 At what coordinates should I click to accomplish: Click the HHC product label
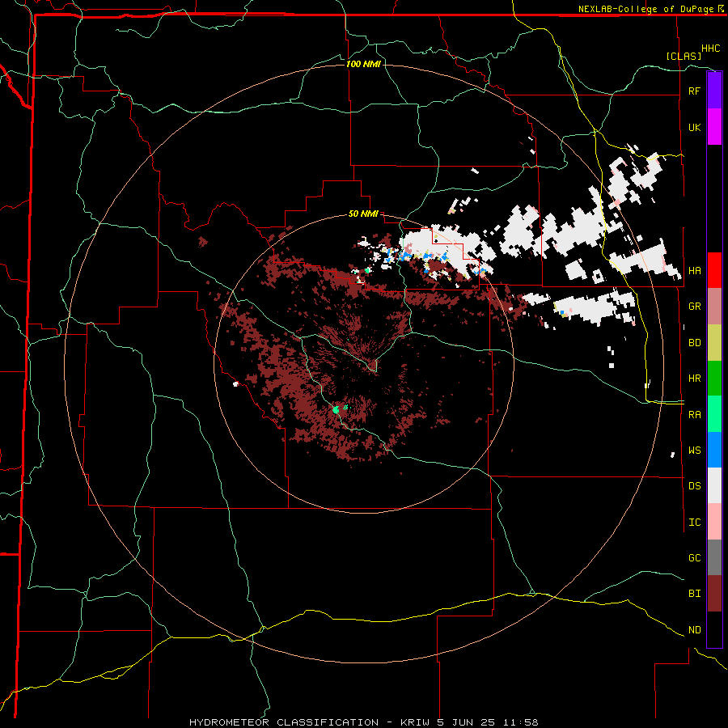(x=710, y=49)
